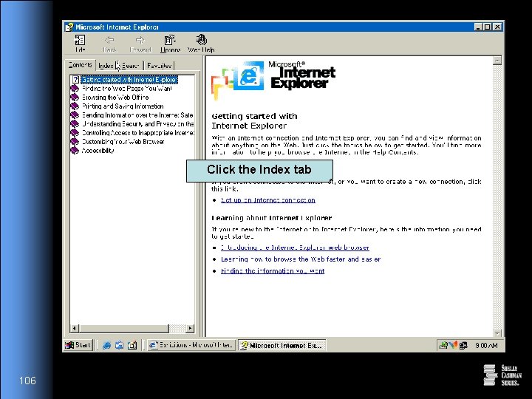Click Microsoft Internet Explorer help taskbar button
The image size is (532, 399).
[x=282, y=345]
